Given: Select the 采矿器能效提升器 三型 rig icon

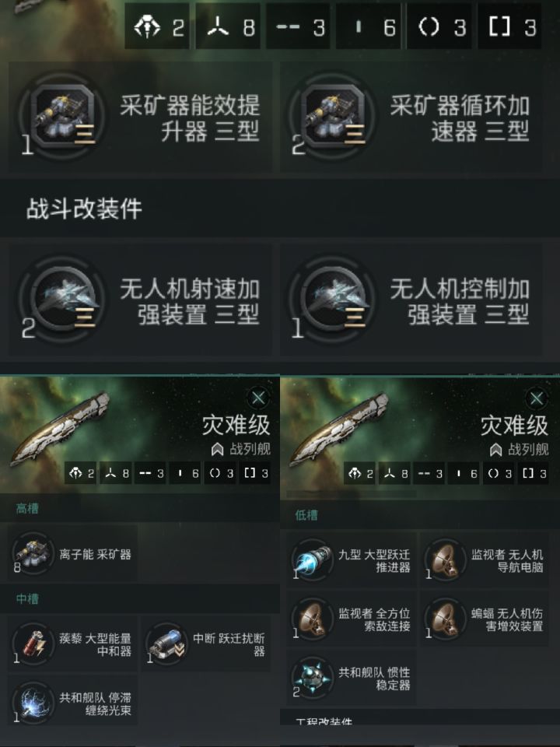Looking at the screenshot, I should (62, 117).
